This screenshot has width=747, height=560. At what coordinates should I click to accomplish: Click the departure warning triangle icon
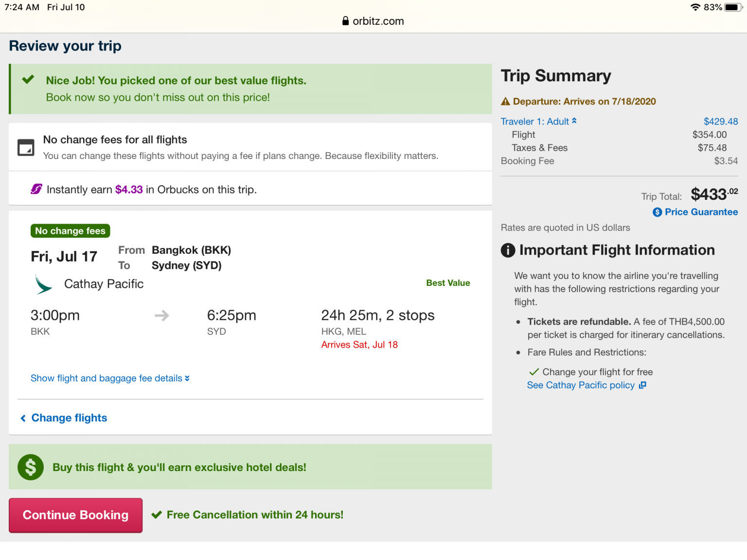pos(505,102)
